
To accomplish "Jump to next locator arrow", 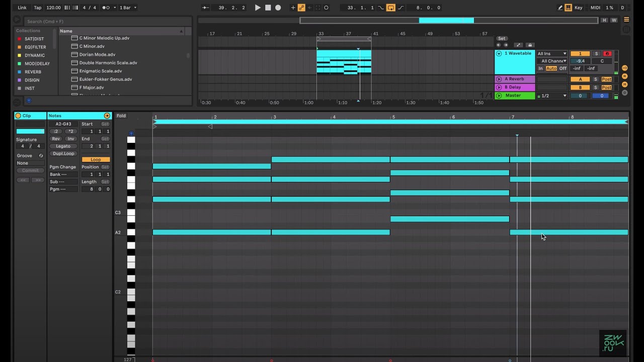I will 506,45.
